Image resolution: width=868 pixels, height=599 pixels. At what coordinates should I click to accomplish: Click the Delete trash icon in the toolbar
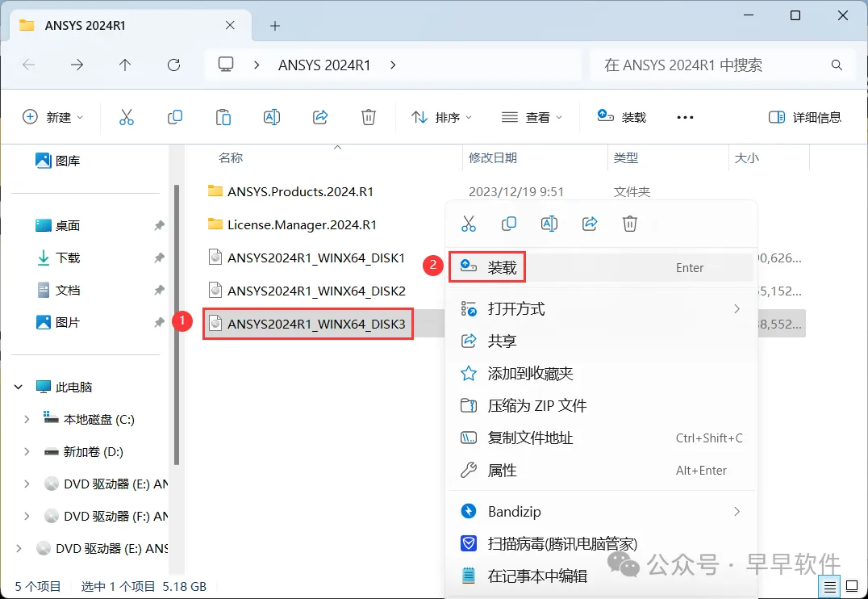click(x=368, y=117)
